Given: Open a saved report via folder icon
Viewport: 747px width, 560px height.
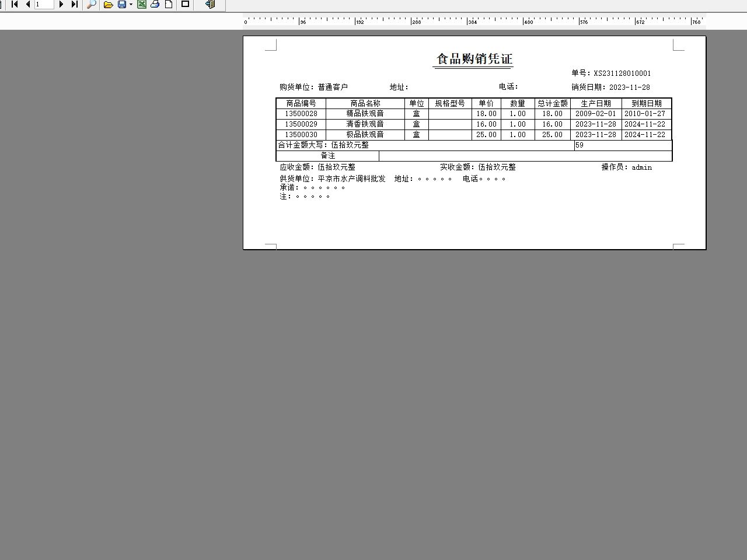Looking at the screenshot, I should coord(109,4).
